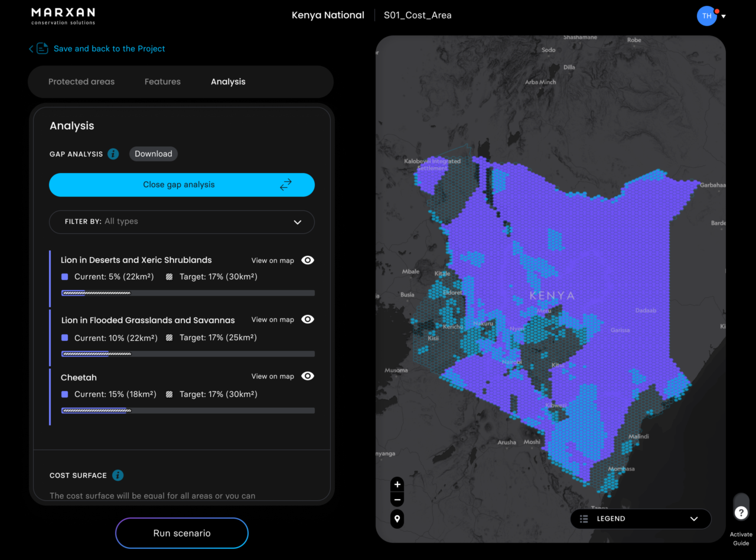Click the Cheetah progress bar
This screenshot has width=756, height=560.
188,411
